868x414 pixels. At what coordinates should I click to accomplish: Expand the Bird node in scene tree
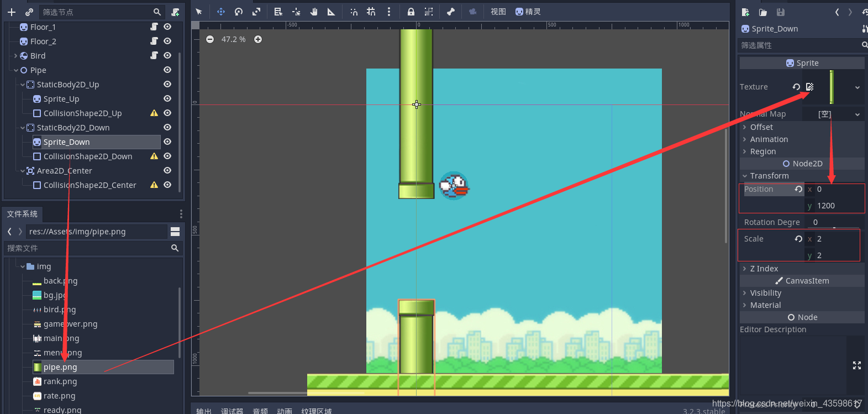[x=15, y=56]
